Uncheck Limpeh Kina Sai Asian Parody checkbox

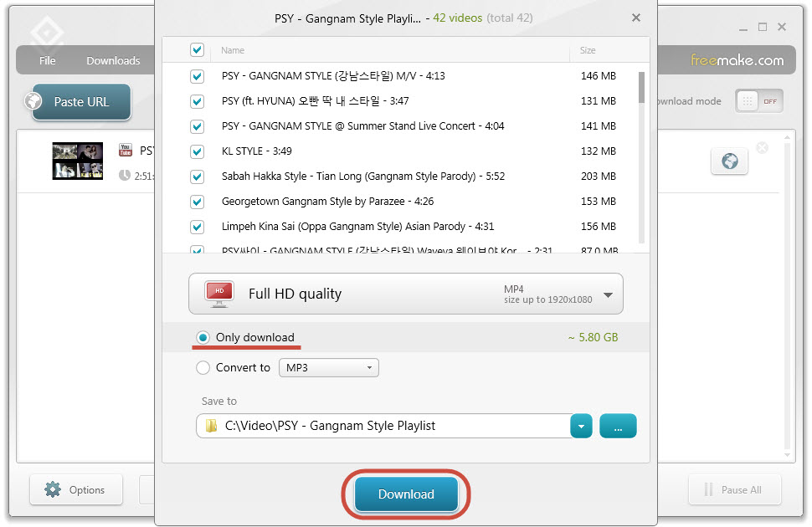[x=197, y=227]
